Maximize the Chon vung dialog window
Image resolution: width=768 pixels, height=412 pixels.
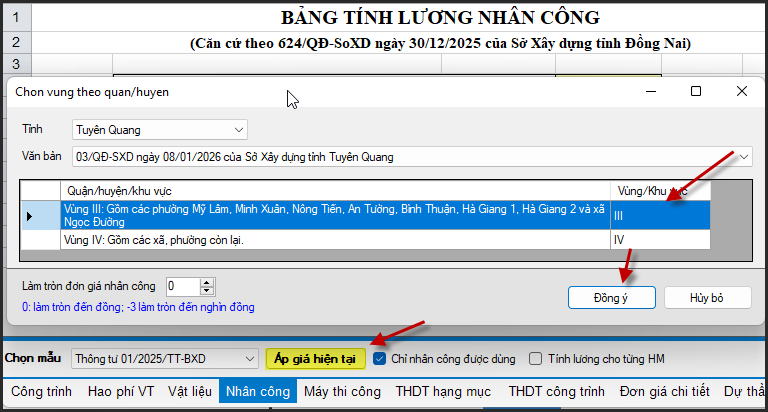pyautogui.click(x=696, y=91)
